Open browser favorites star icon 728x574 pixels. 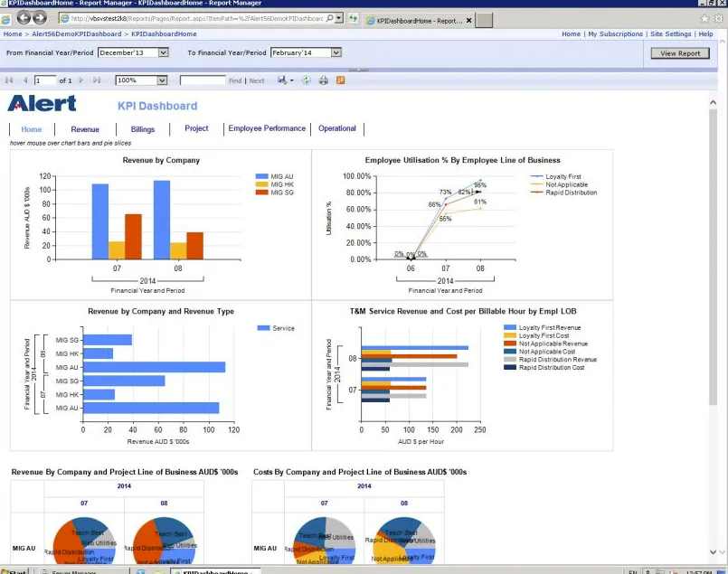coord(704,19)
